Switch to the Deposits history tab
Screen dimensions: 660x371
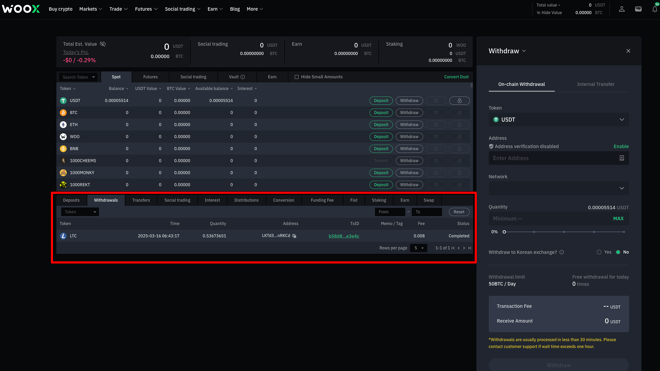[71, 200]
